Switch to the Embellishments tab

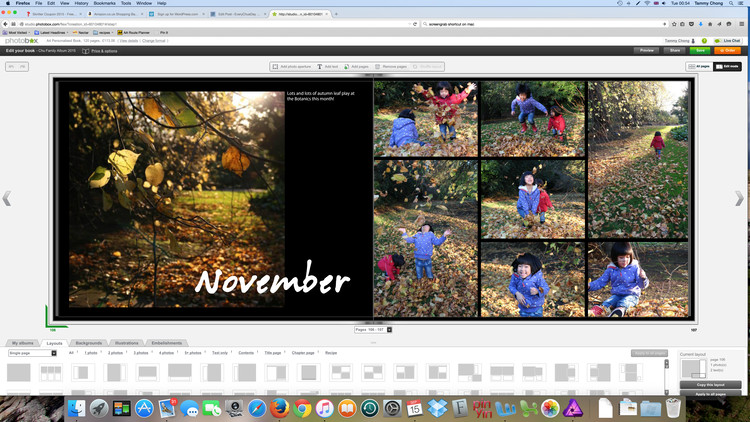(166, 343)
